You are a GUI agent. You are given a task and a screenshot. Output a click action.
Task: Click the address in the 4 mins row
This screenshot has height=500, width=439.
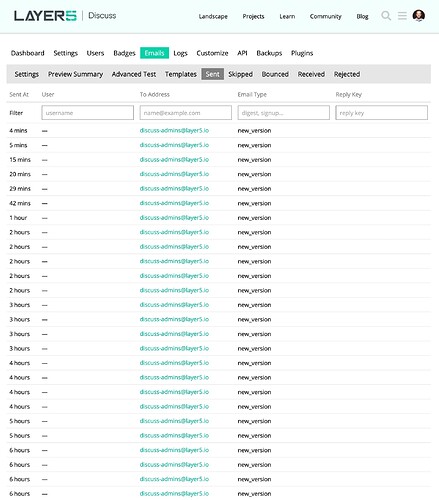click(174, 130)
